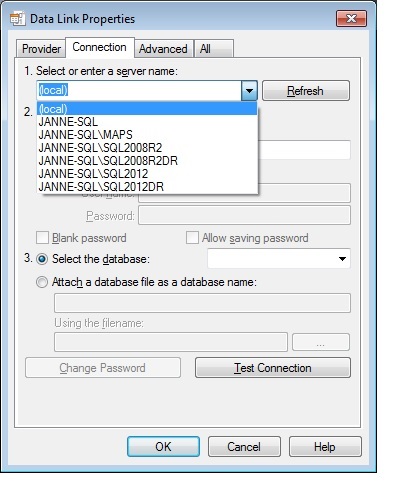412x483 pixels.
Task: Choose JANNE-SQL\MAPS from the server list
Action: (x=86, y=135)
